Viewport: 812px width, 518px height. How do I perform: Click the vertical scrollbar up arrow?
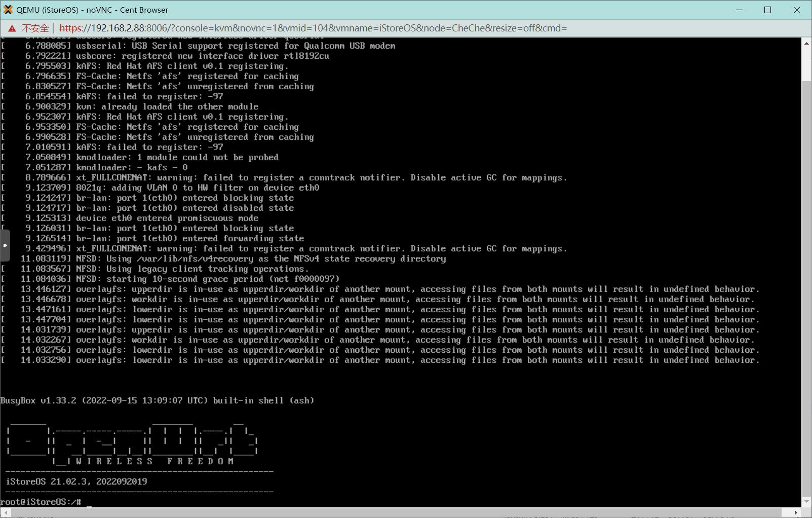coord(806,44)
